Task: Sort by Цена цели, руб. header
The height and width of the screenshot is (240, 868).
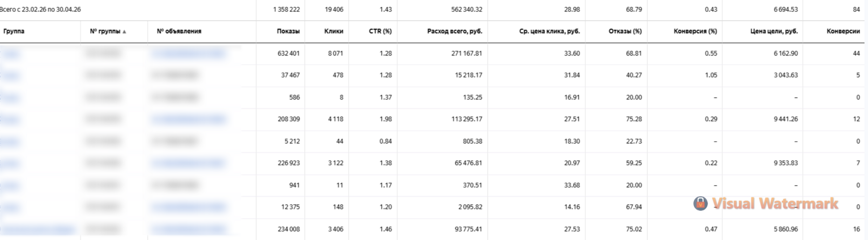Action: (774, 31)
